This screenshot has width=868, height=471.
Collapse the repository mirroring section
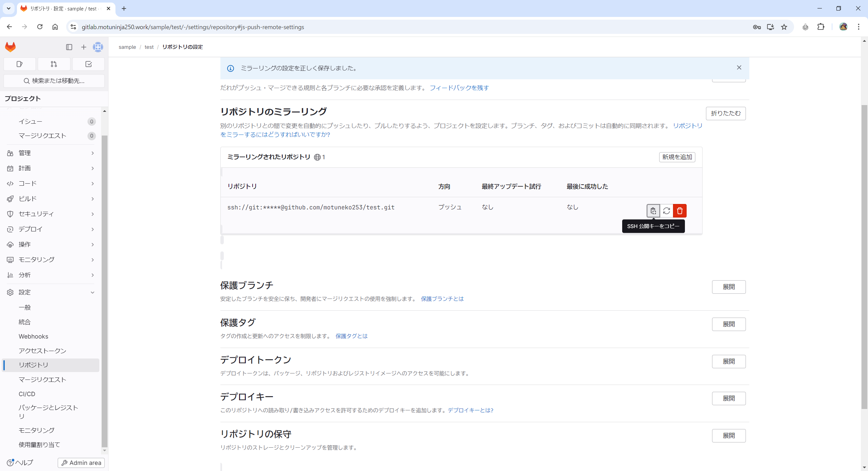coord(726,113)
